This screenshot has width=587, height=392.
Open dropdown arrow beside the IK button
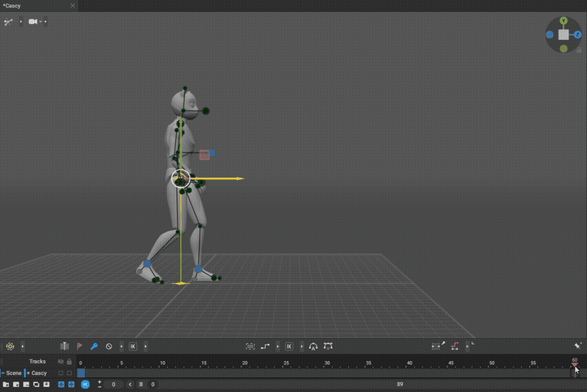146,346
